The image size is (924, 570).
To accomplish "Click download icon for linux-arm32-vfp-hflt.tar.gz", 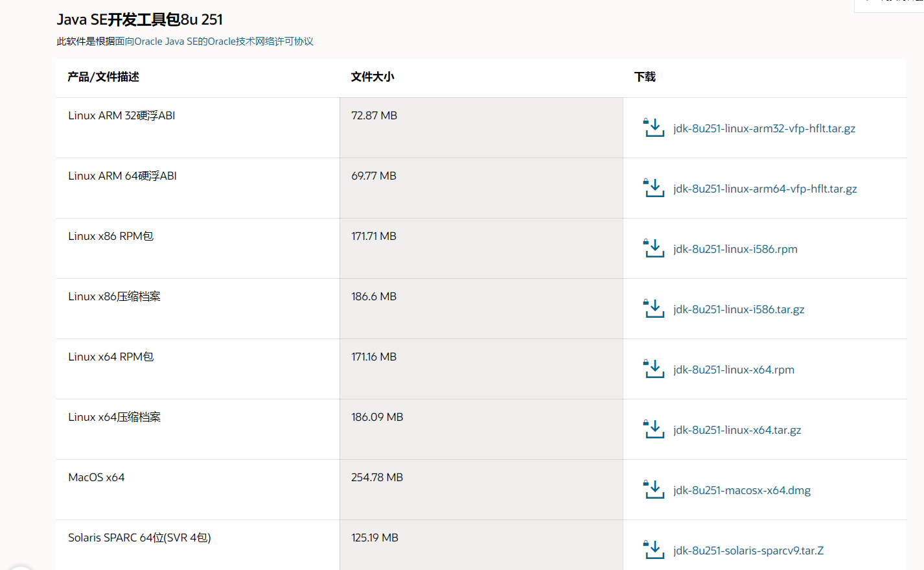I will [x=654, y=128].
